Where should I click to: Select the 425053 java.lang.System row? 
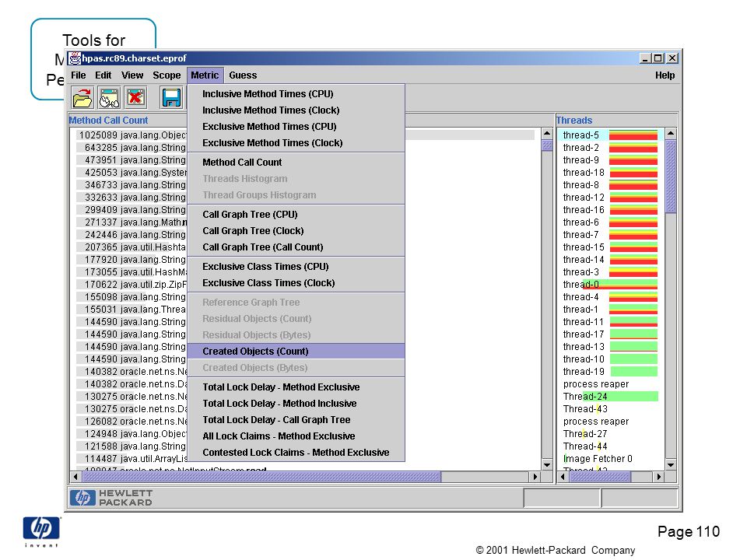(x=132, y=173)
